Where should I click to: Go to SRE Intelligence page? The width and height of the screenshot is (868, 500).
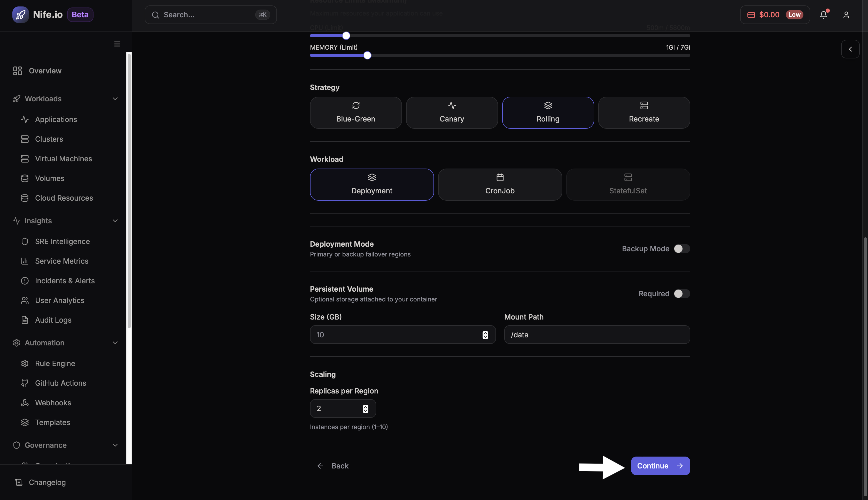coord(62,241)
